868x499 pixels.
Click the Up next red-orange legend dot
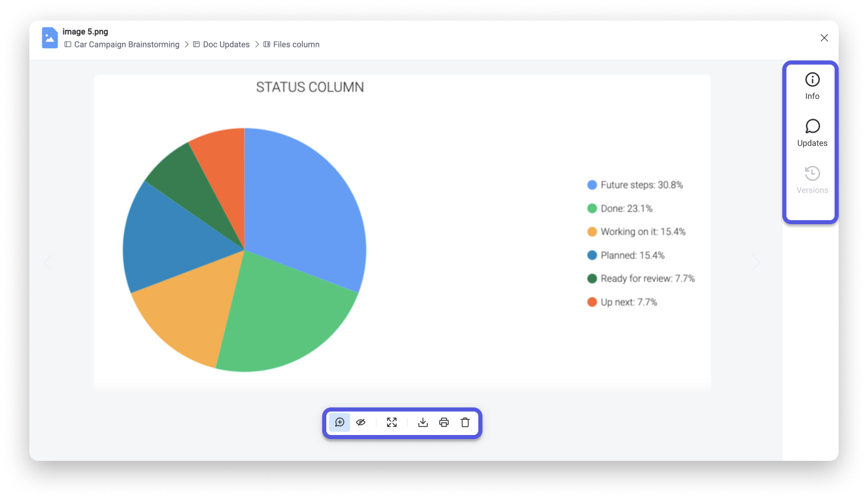(x=592, y=302)
